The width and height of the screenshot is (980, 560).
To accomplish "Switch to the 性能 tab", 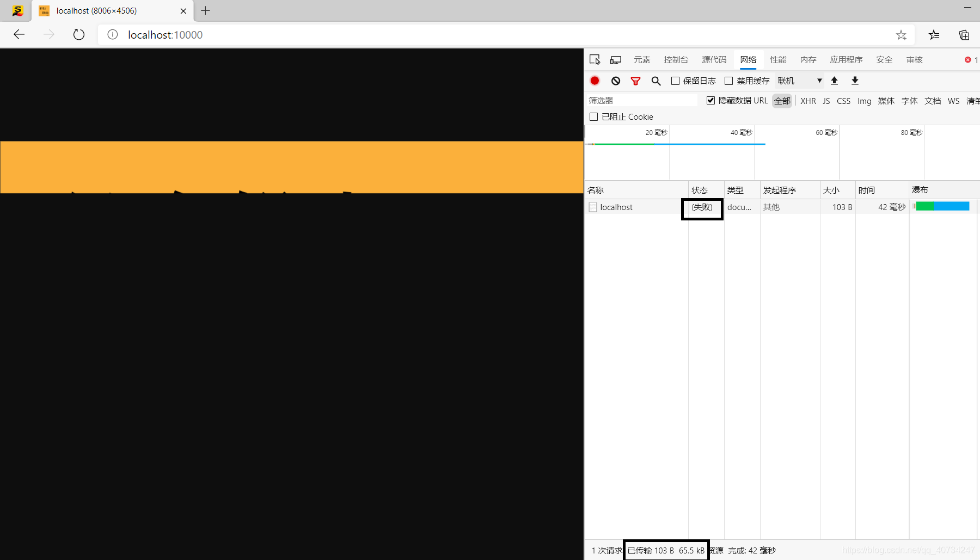I will click(778, 60).
